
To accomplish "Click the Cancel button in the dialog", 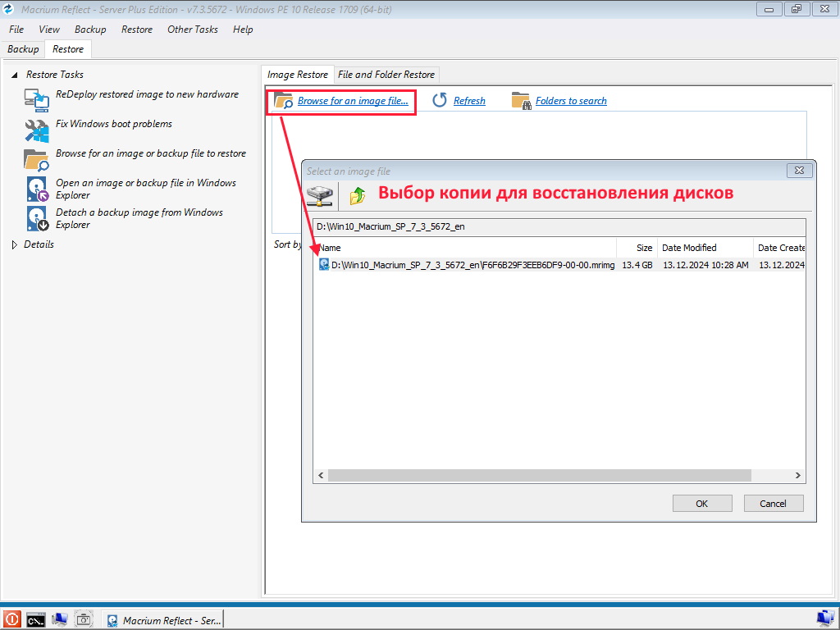I will click(773, 504).
